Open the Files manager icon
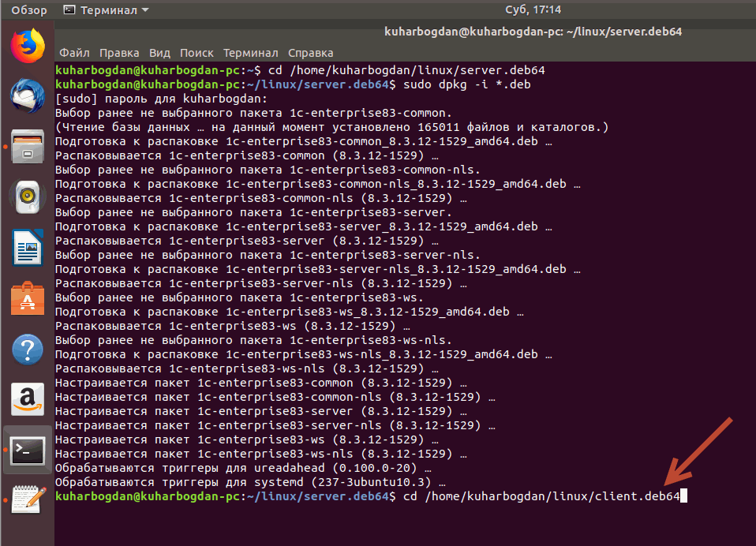756x546 pixels. (27, 147)
